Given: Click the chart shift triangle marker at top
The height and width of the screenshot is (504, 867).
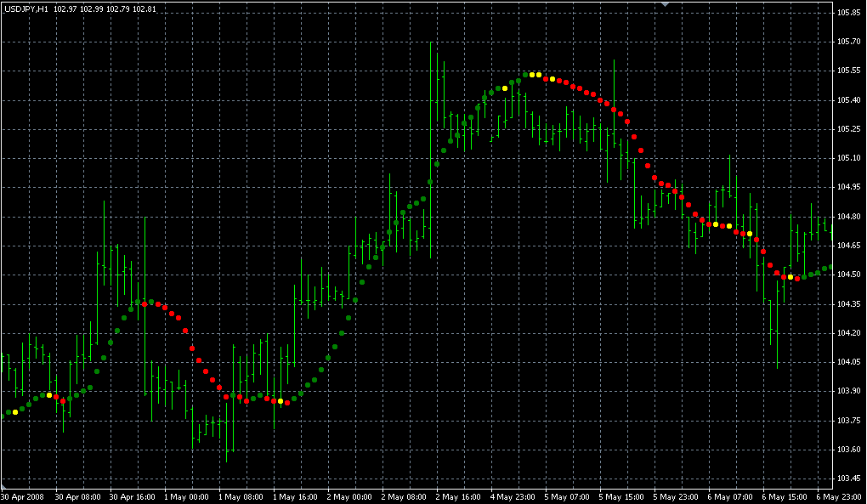Looking at the screenshot, I should tap(666, 5).
